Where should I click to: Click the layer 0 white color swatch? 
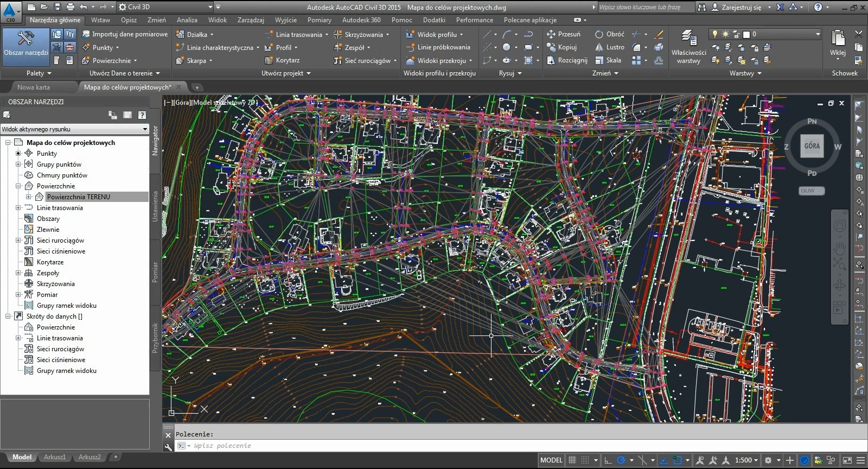tap(746, 34)
